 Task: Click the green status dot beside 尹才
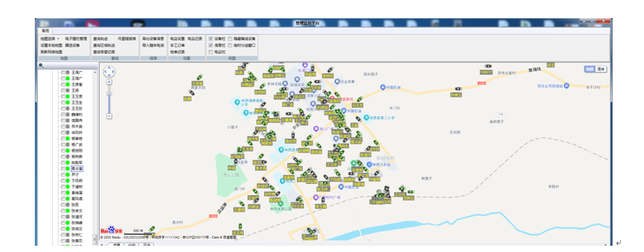(68, 175)
